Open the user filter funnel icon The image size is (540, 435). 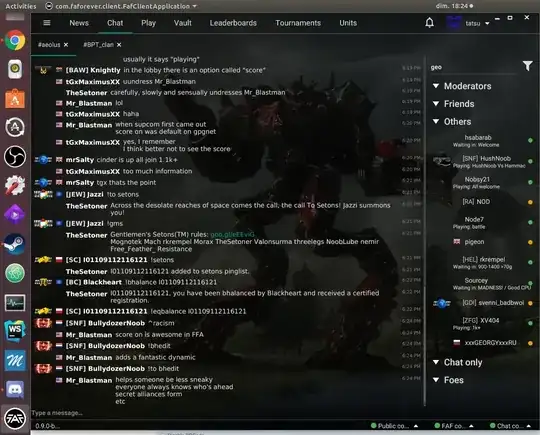click(x=527, y=66)
